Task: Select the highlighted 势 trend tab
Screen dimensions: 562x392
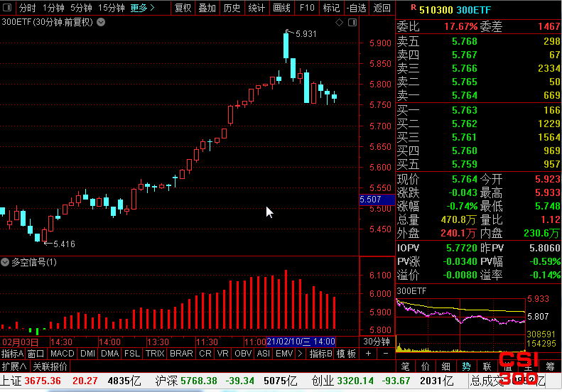Action: 466,366
